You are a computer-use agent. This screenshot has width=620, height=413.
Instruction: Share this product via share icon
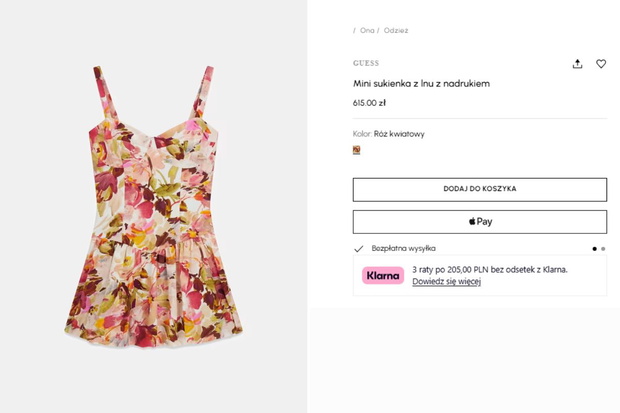pyautogui.click(x=577, y=64)
